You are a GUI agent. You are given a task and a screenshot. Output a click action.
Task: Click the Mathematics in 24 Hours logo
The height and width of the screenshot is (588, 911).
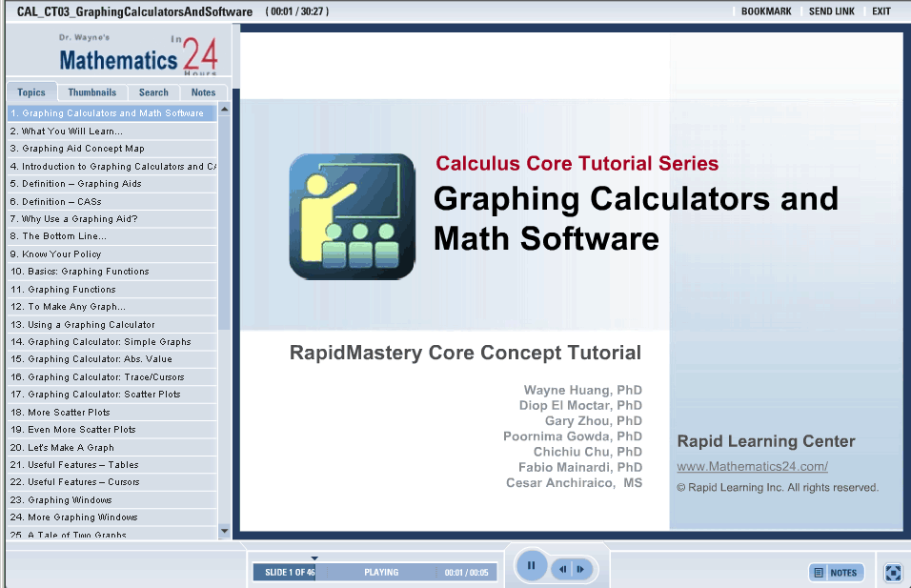point(138,55)
